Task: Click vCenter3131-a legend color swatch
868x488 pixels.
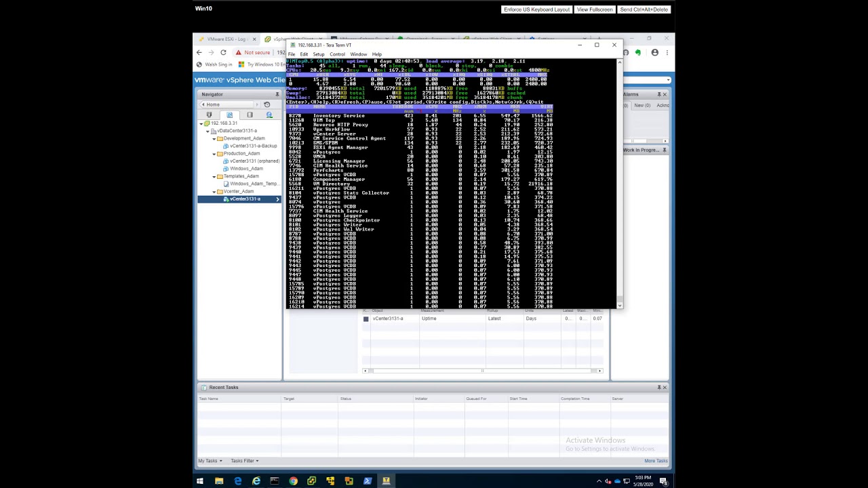Action: [366, 319]
